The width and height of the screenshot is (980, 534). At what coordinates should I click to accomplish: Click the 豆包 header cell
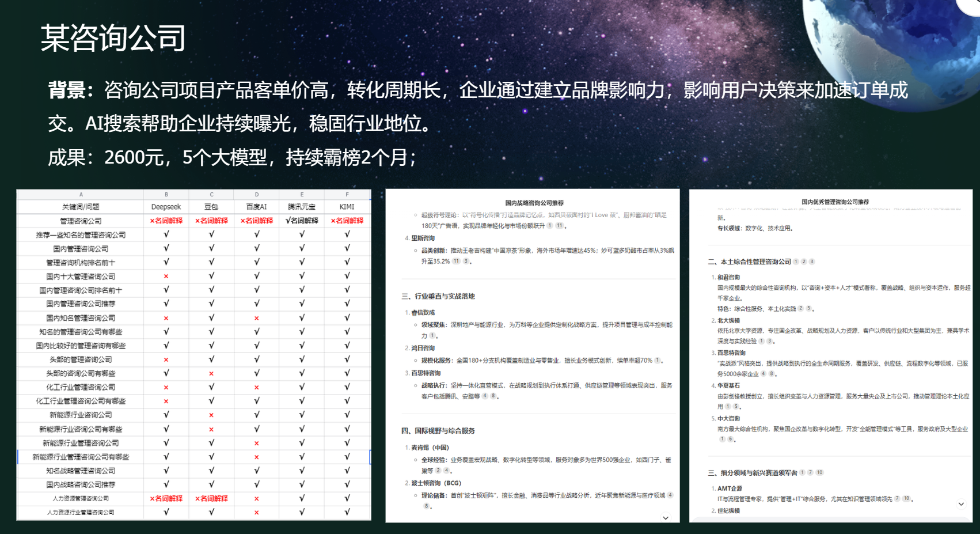(211, 207)
